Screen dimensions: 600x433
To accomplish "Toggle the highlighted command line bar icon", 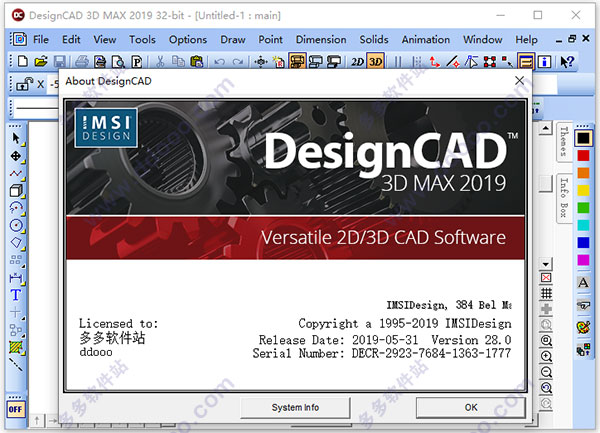I will click(526, 61).
